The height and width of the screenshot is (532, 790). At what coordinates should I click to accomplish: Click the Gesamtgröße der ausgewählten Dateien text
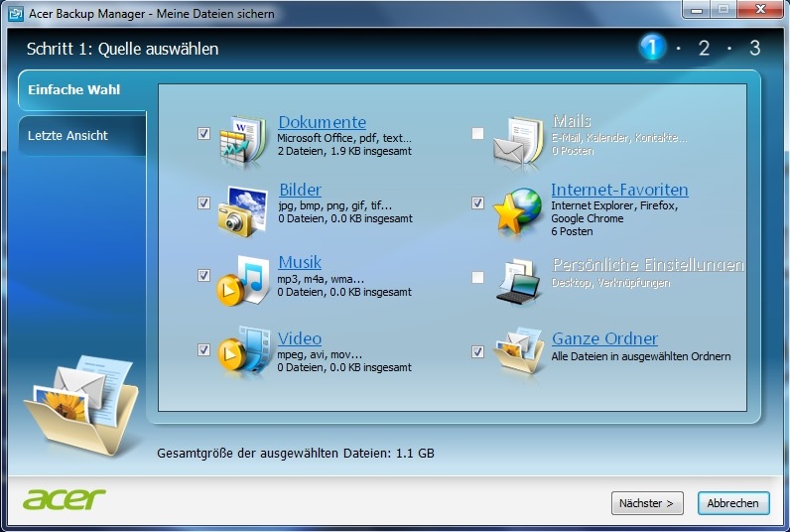coord(296,453)
